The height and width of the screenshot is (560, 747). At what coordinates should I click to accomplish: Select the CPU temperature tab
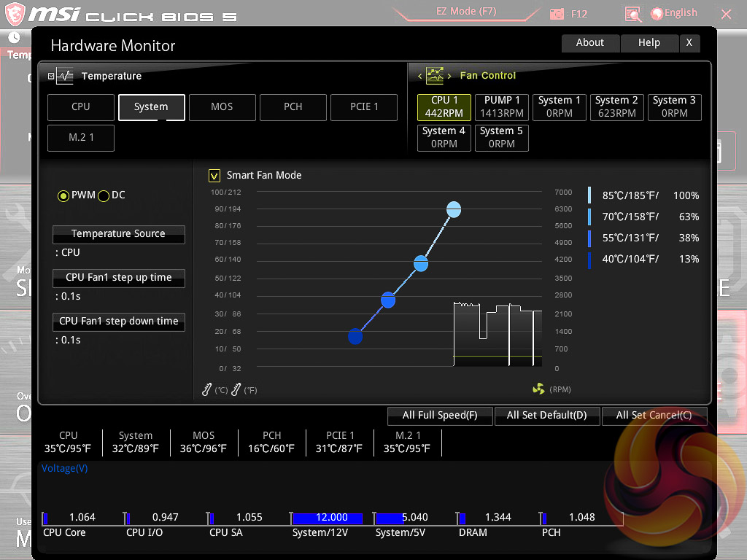(x=81, y=107)
